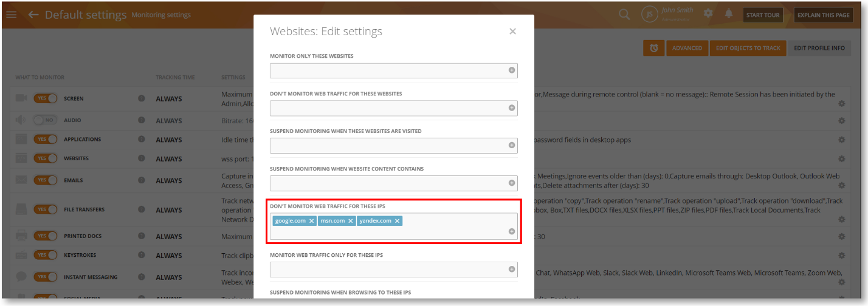The width and height of the screenshot is (868, 306).
Task: Click the John Smith user name
Action: [x=678, y=10]
